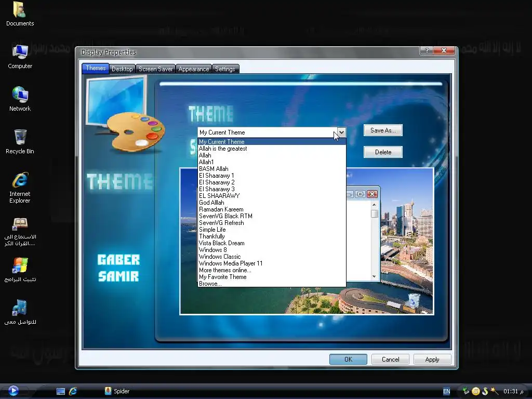Image resolution: width=532 pixels, height=399 pixels.
Task: Click the Delete theme button
Action: click(x=383, y=152)
